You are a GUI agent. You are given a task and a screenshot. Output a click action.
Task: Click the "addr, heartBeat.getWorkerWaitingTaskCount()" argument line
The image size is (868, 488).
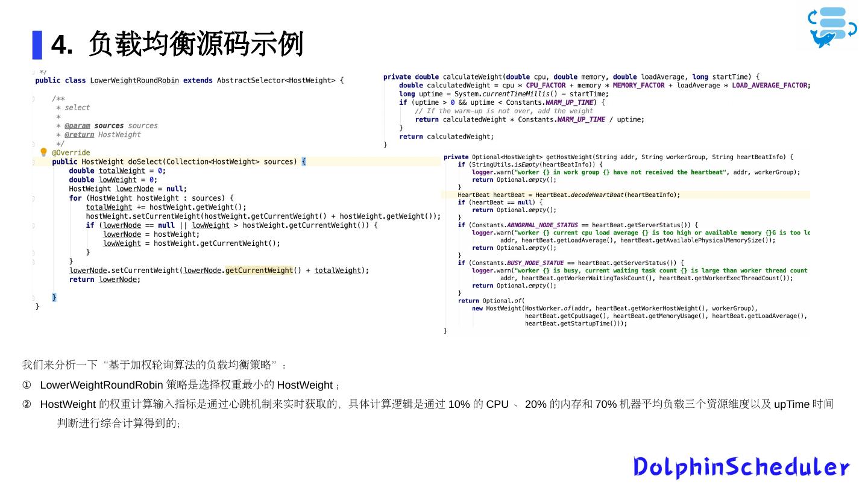(x=646, y=278)
